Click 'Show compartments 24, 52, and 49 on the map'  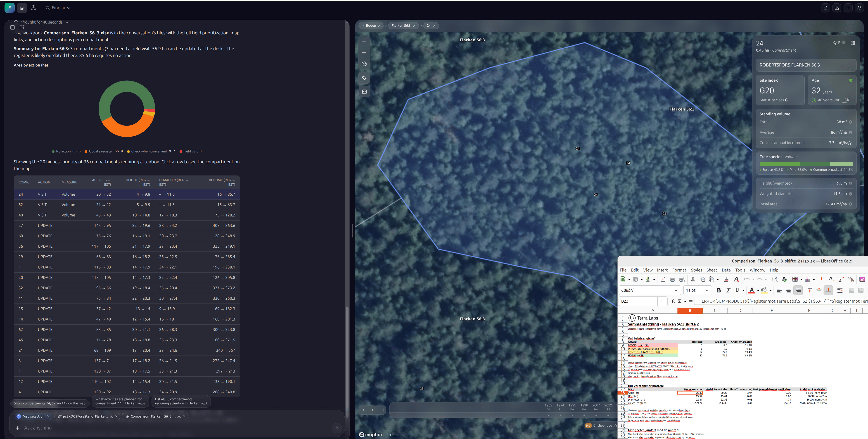click(x=50, y=403)
